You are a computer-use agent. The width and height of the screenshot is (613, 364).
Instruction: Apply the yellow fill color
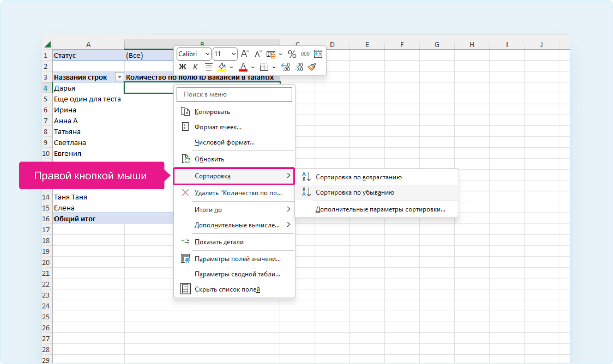tap(222, 67)
